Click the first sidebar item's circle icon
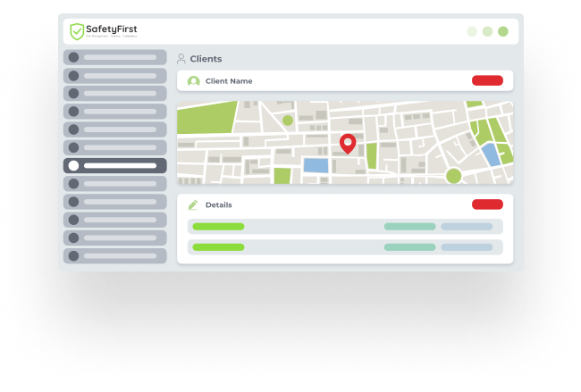The height and width of the screenshot is (392, 581). point(73,57)
